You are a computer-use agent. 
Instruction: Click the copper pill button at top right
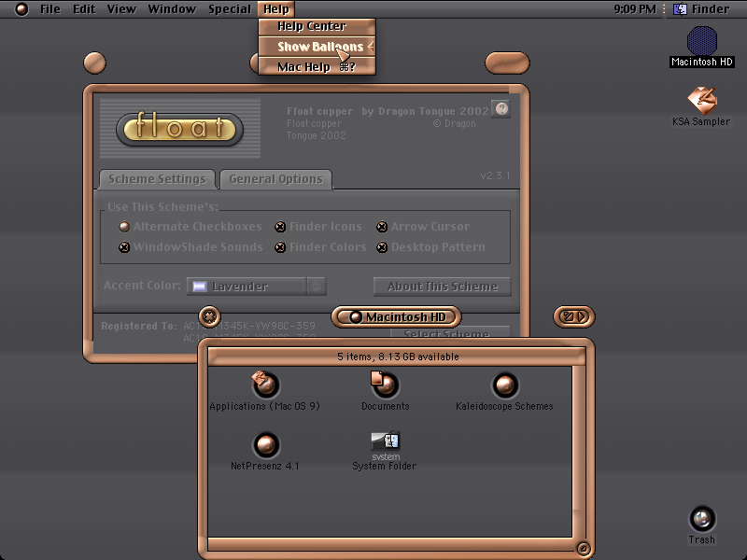[507, 63]
